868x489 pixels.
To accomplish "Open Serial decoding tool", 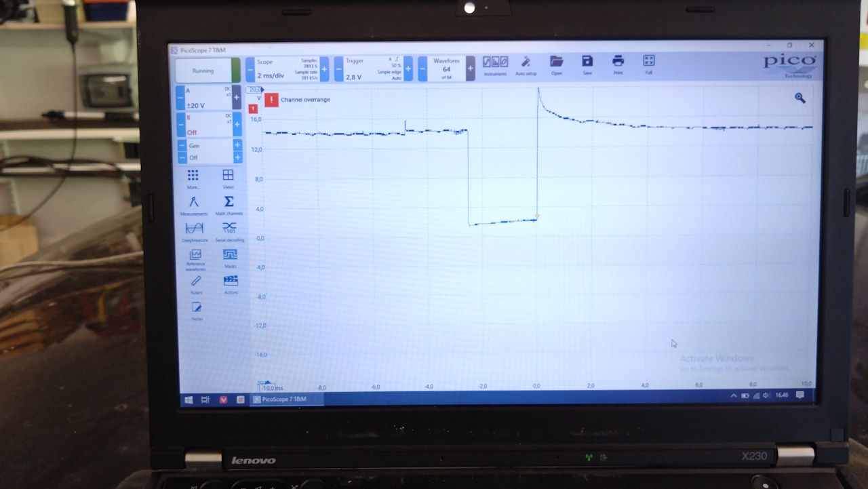I will coord(229,231).
